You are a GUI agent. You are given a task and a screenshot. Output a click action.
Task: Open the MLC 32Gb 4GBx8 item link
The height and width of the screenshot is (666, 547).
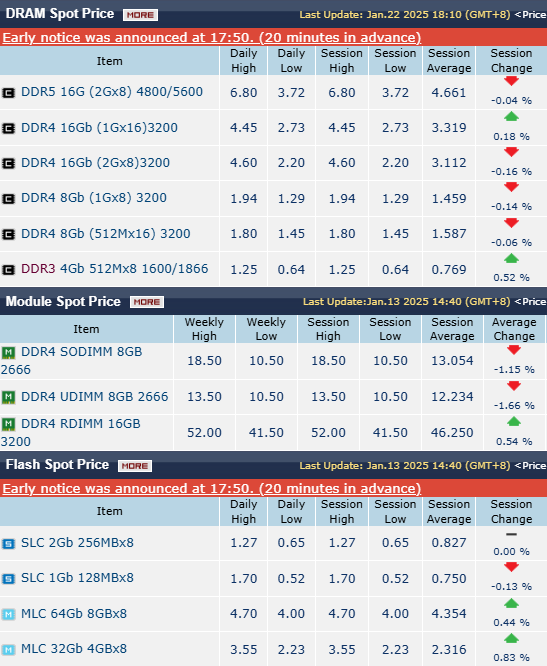(74, 649)
